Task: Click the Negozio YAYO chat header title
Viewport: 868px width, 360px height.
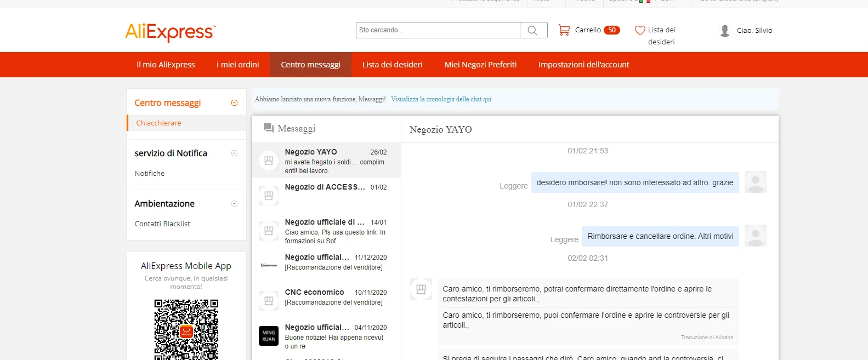Action: click(x=441, y=129)
